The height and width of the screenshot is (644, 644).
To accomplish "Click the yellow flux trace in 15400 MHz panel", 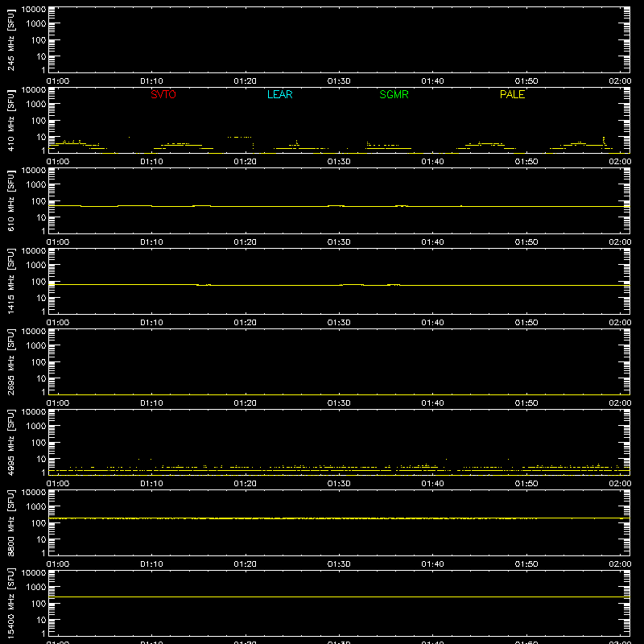I will pyautogui.click(x=339, y=597).
